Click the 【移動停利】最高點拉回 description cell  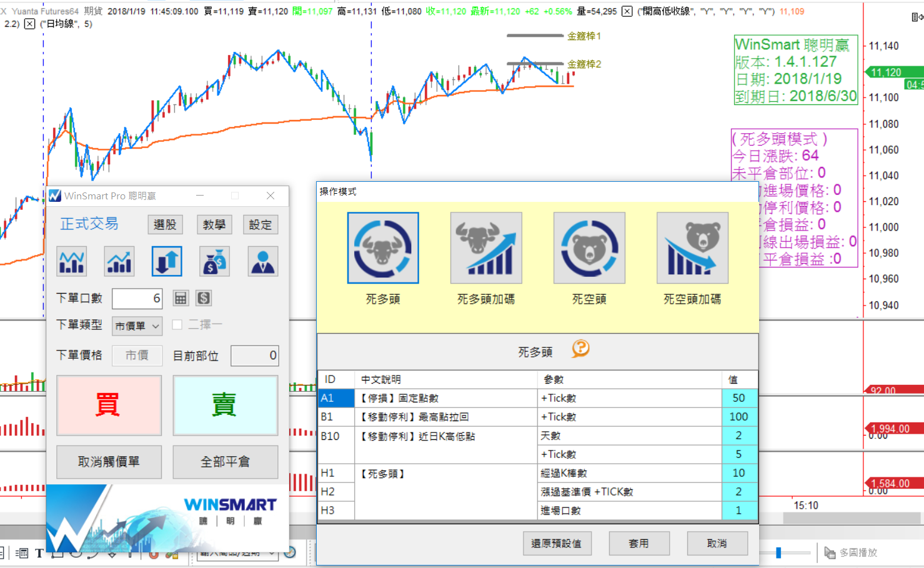point(446,417)
